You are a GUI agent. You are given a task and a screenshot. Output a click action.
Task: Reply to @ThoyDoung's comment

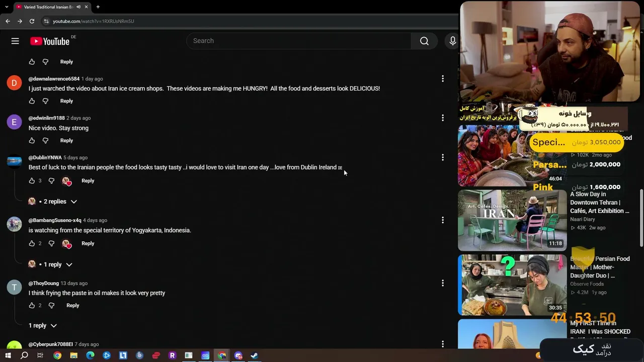[x=72, y=306]
